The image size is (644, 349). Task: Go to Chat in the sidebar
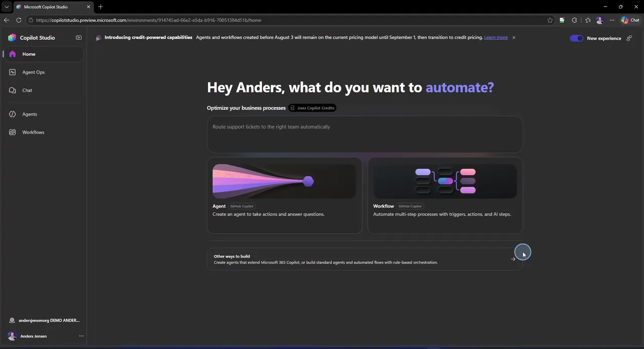pyautogui.click(x=43, y=90)
